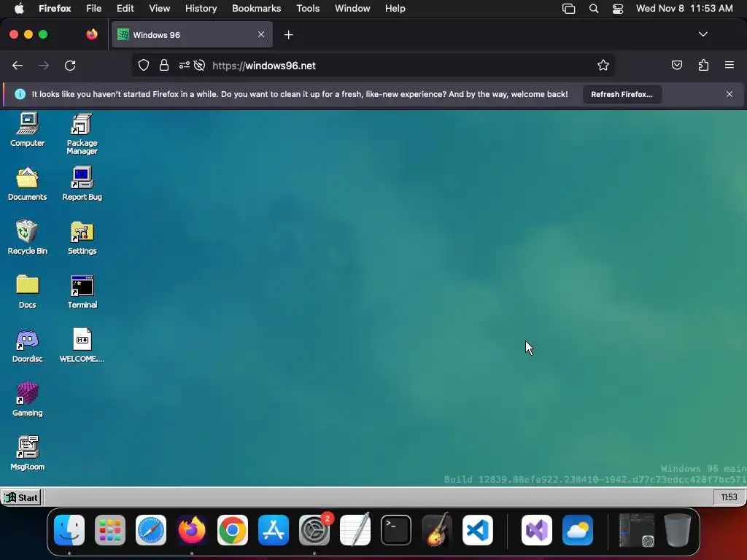Open Launchpad from the Dock
The width and height of the screenshot is (747, 560).
pyautogui.click(x=110, y=530)
